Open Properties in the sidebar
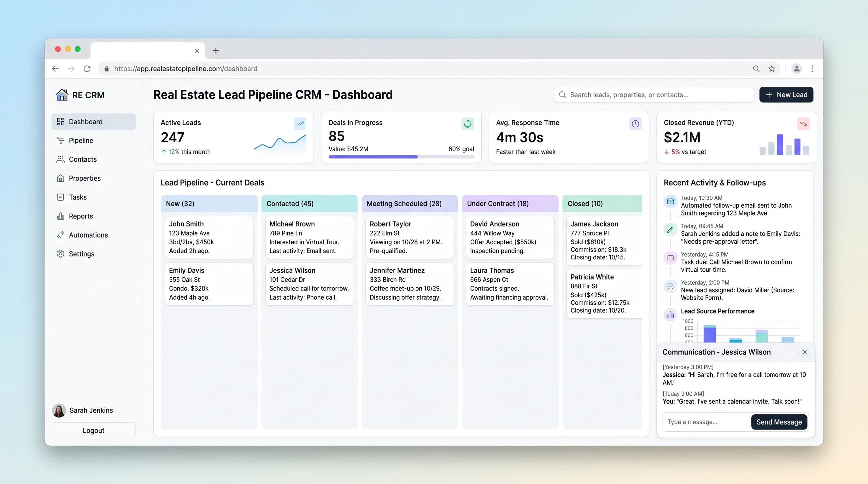Viewport: 868px width, 484px height. pos(93,178)
